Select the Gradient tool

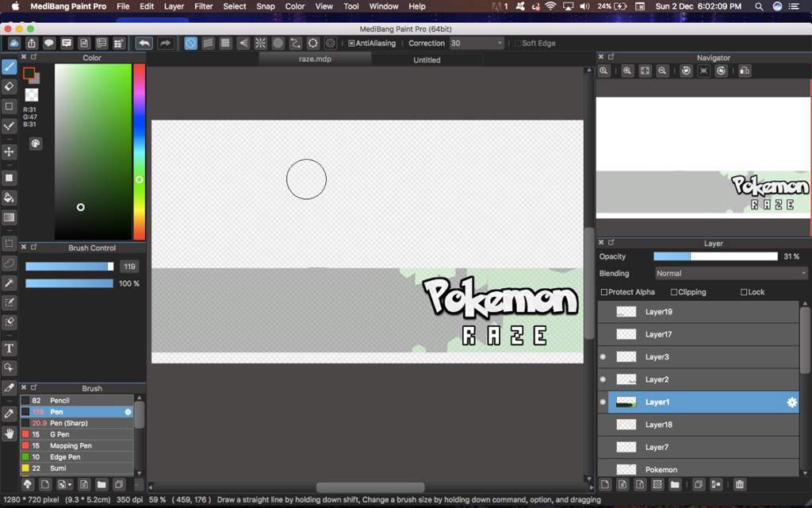(10, 217)
